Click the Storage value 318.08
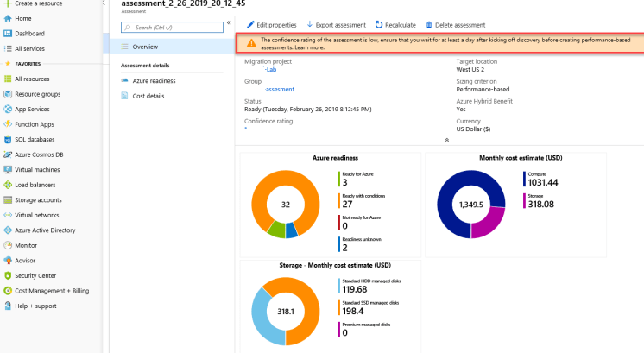 point(540,205)
